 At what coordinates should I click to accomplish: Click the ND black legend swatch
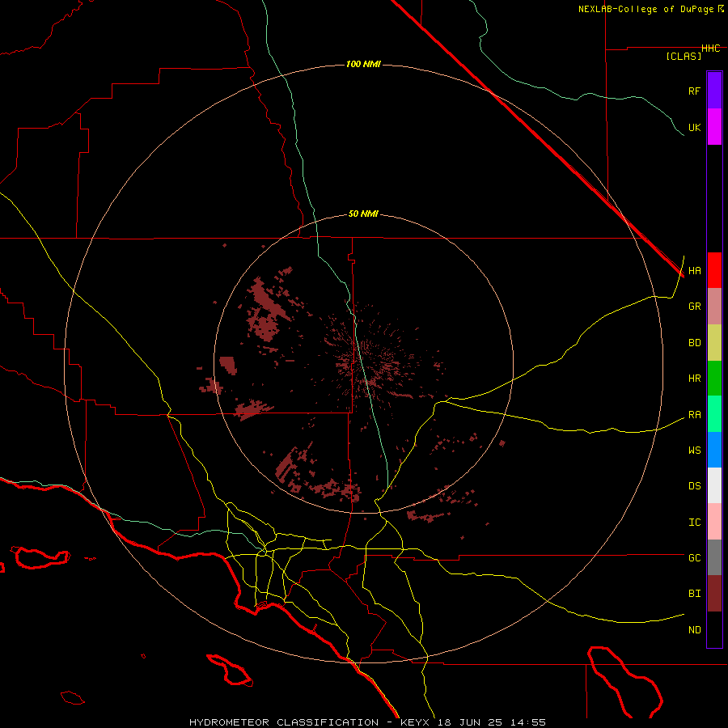point(714,629)
